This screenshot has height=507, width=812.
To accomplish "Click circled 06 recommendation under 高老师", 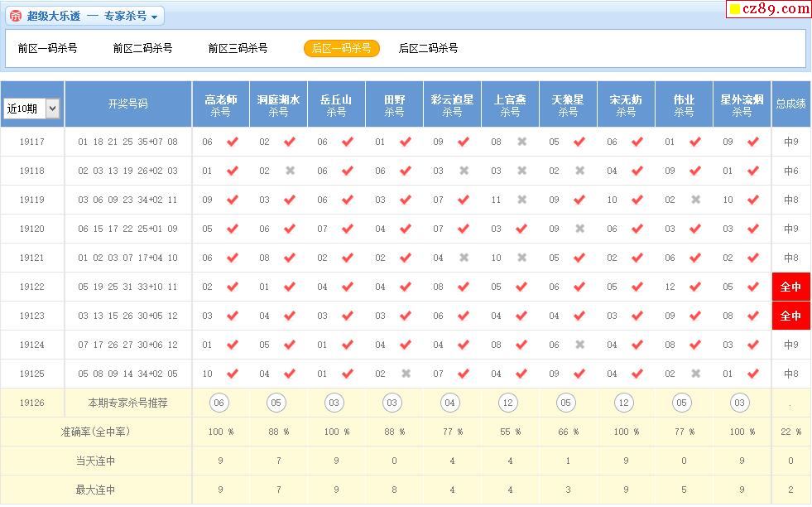I will tap(219, 403).
